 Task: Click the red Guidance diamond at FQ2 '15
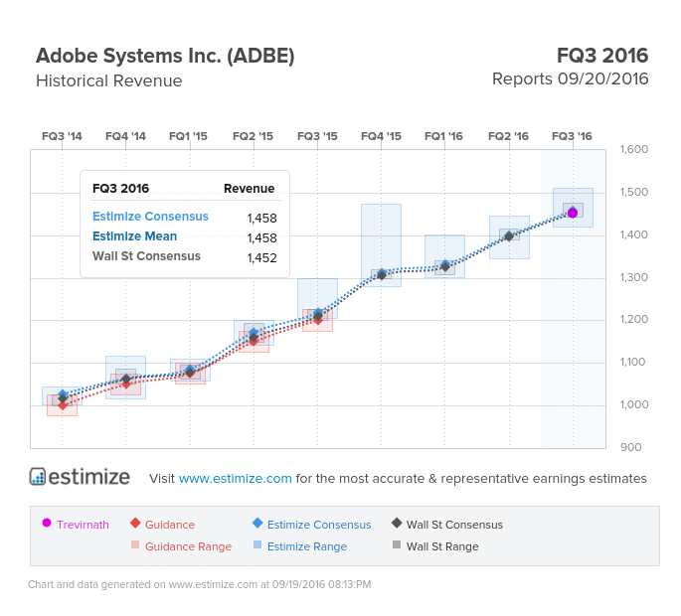[x=255, y=343]
